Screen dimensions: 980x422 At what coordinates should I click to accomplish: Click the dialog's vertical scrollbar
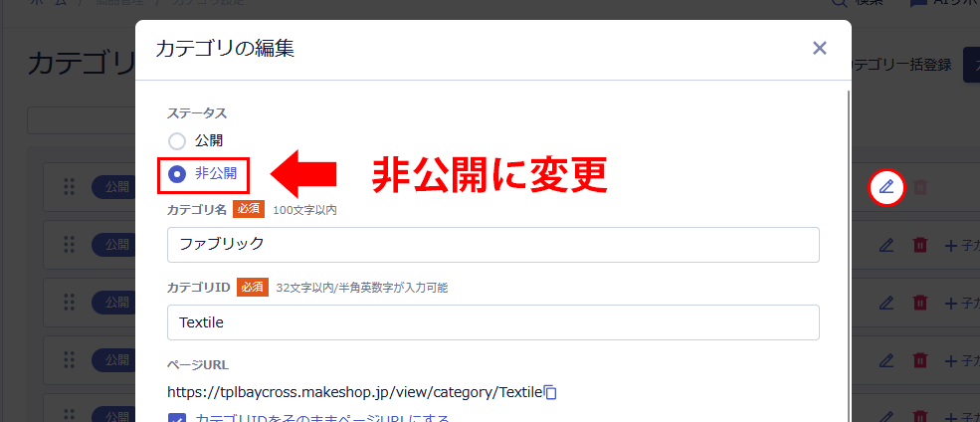point(848,257)
